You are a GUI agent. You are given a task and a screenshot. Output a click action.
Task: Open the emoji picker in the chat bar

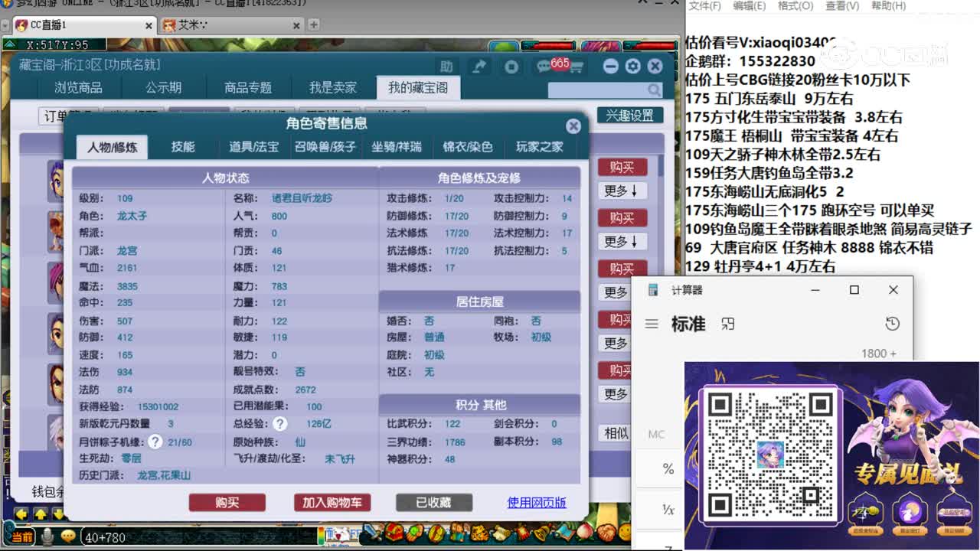(x=67, y=536)
